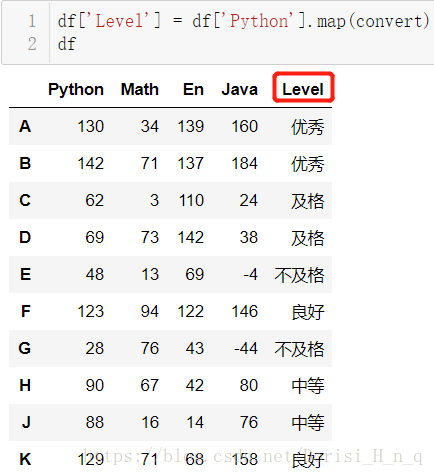434x476 pixels.
Task: Click Java value 80 in row H
Action: tap(249, 385)
